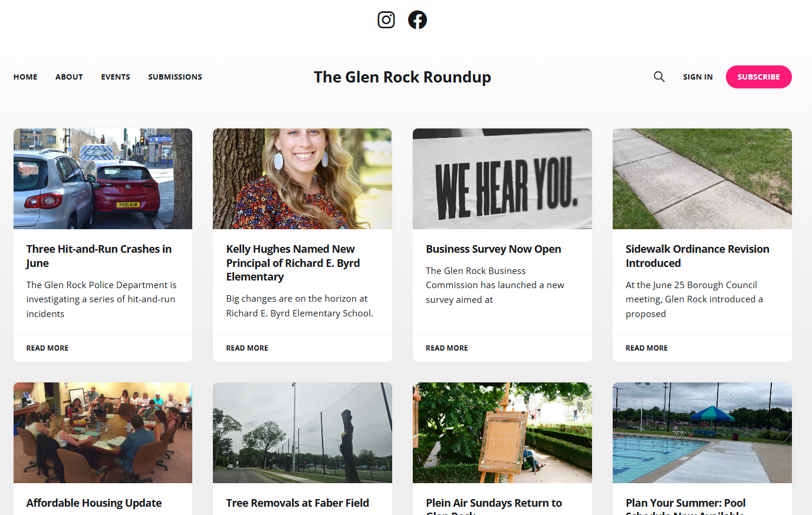This screenshot has width=812, height=515.
Task: Open the Tree Removals at Faber Field headline
Action: (x=297, y=503)
